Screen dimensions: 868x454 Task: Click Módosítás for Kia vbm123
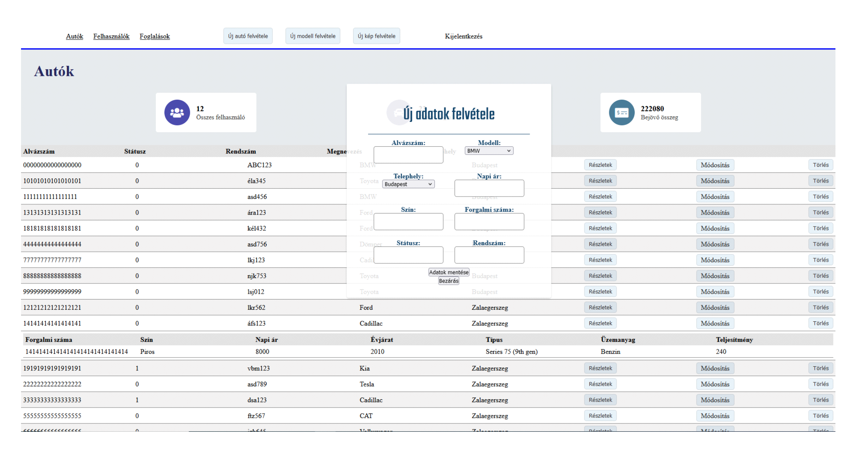point(715,368)
